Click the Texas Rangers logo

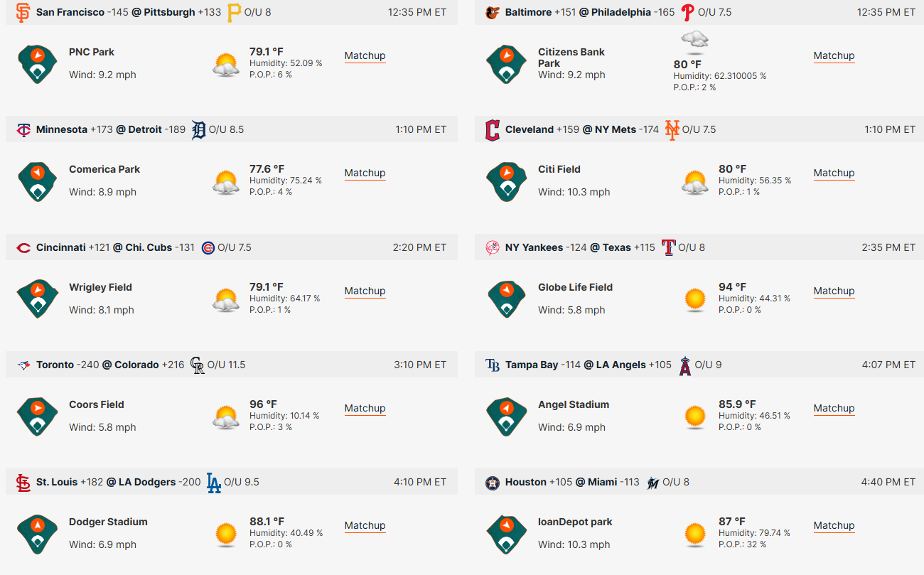tap(668, 247)
